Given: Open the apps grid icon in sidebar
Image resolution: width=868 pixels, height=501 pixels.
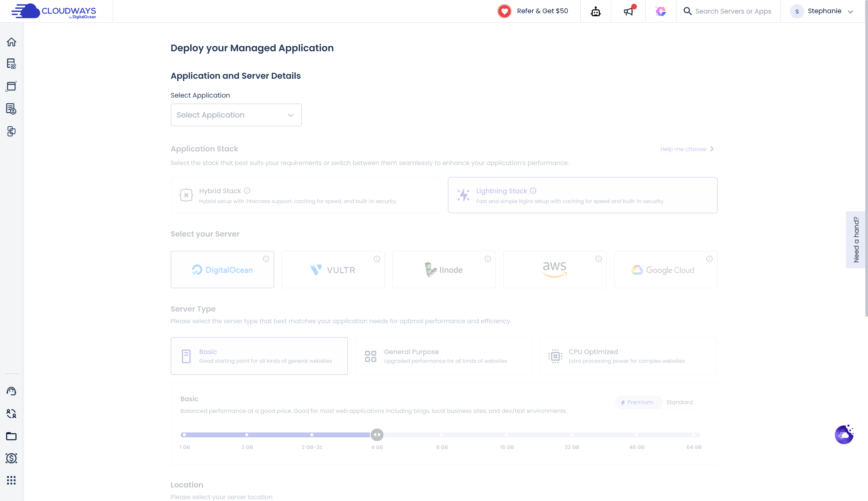Looking at the screenshot, I should (x=11, y=480).
